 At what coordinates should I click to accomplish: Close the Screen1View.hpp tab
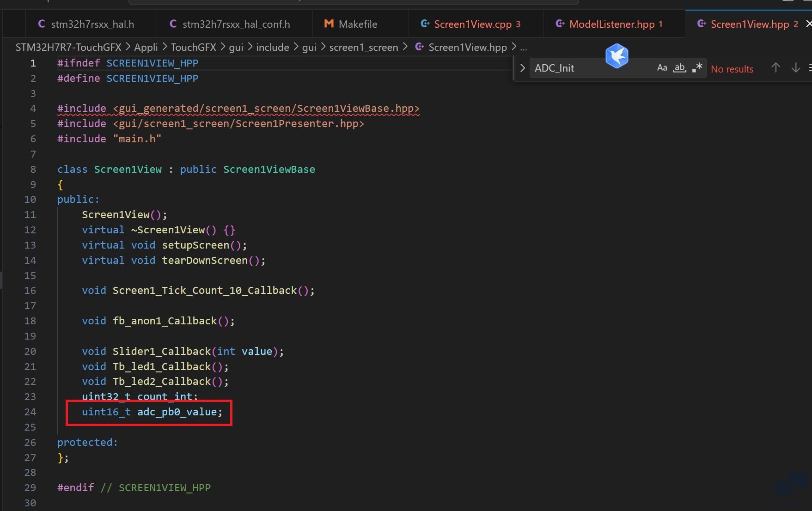point(808,24)
